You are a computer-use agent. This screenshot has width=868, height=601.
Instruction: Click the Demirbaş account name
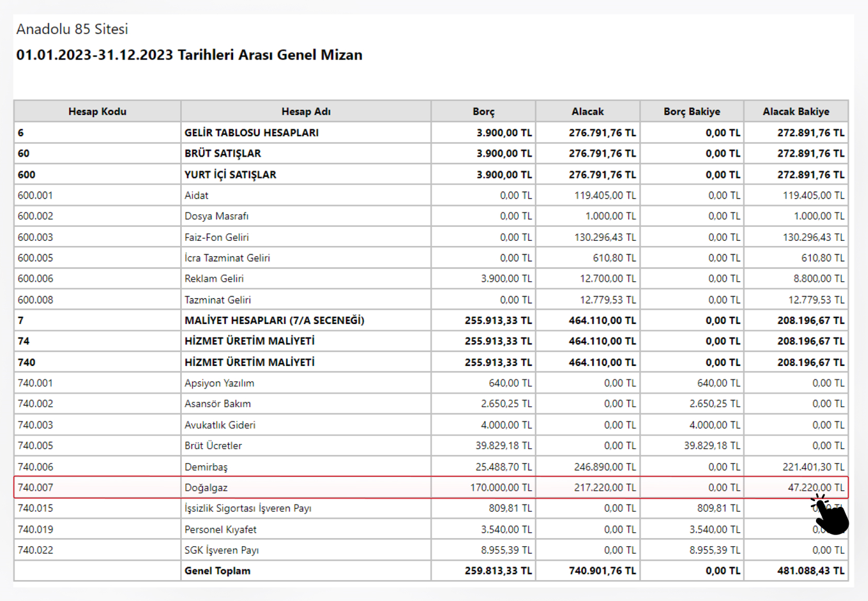click(x=206, y=467)
